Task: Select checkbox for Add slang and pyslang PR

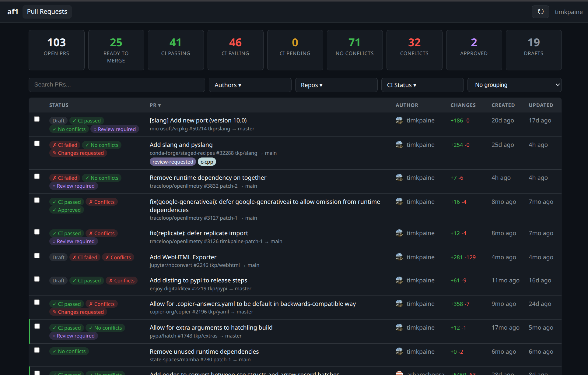Action: point(37,143)
